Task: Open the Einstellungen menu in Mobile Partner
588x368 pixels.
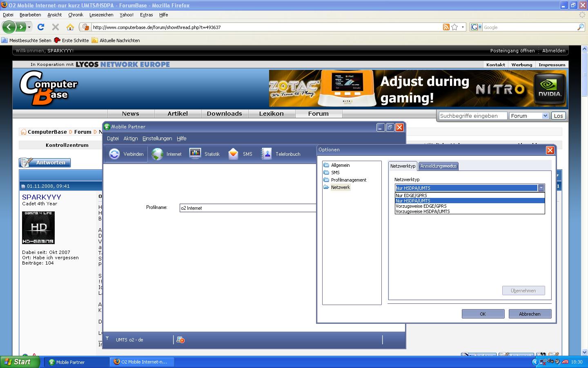Action: coord(157,139)
